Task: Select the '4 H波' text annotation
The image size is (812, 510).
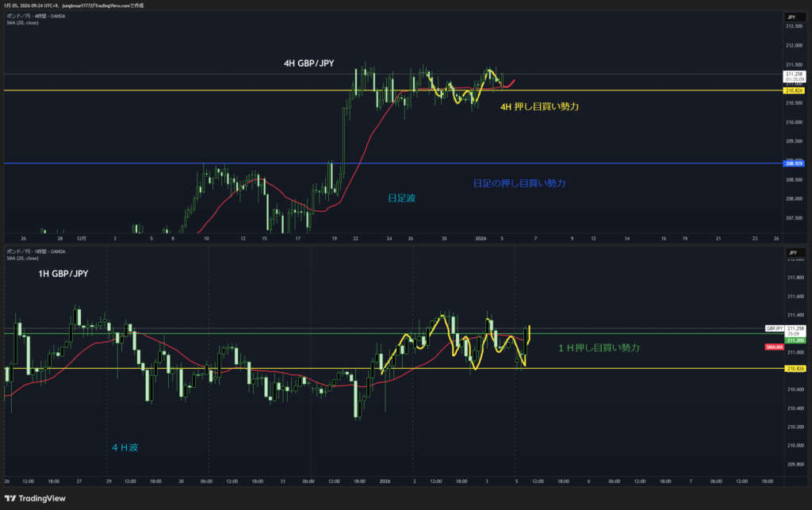Action: click(124, 448)
